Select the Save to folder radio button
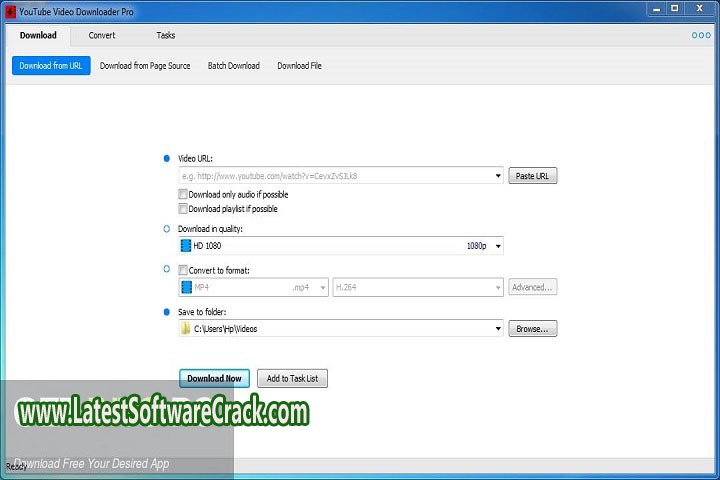 coord(167,312)
